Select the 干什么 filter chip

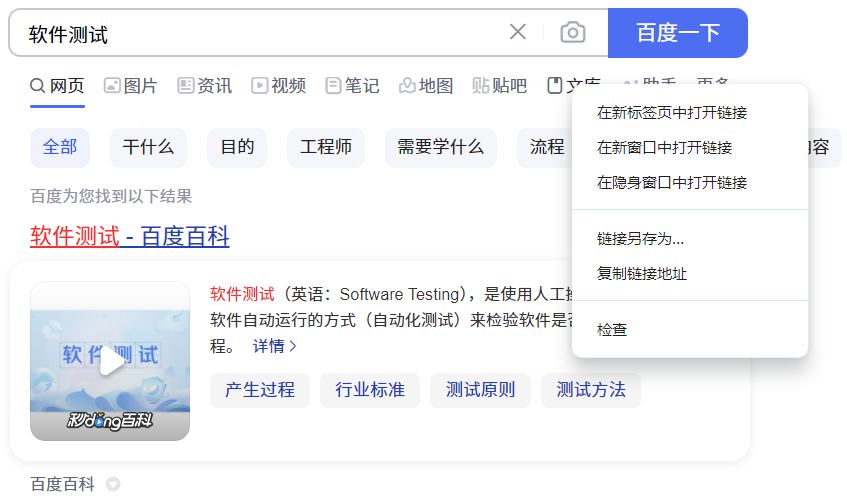coord(149,148)
